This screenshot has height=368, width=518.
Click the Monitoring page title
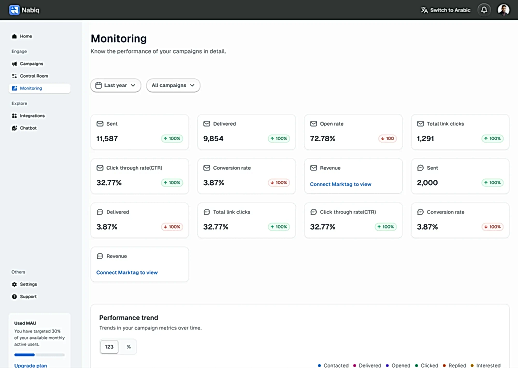(x=119, y=39)
